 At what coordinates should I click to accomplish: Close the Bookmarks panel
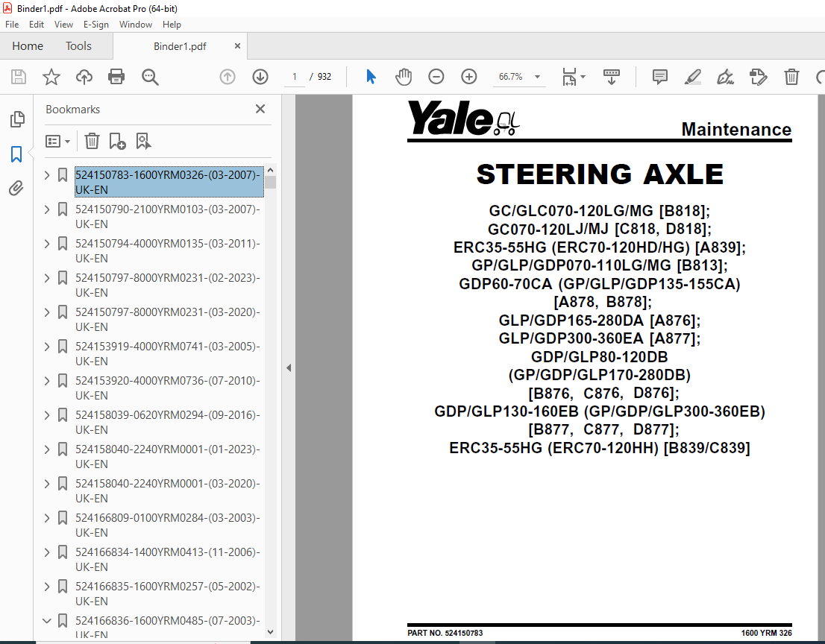point(260,109)
